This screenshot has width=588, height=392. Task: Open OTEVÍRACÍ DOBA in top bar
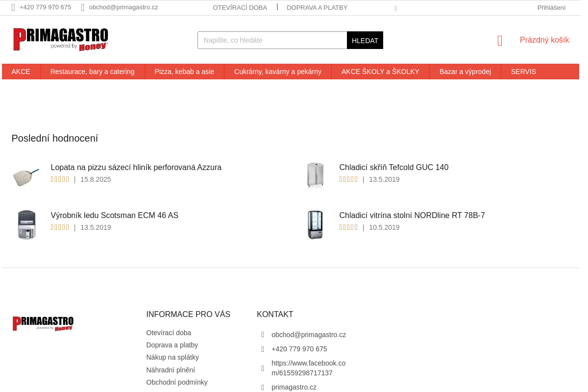(240, 8)
